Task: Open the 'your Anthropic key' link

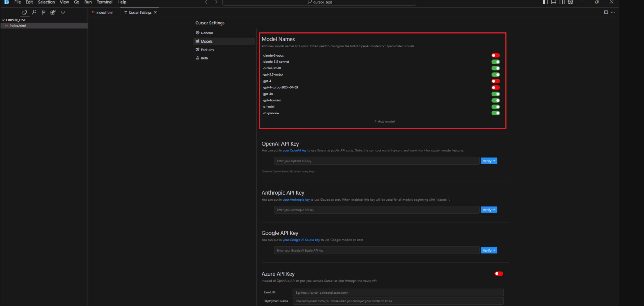Action: point(296,200)
